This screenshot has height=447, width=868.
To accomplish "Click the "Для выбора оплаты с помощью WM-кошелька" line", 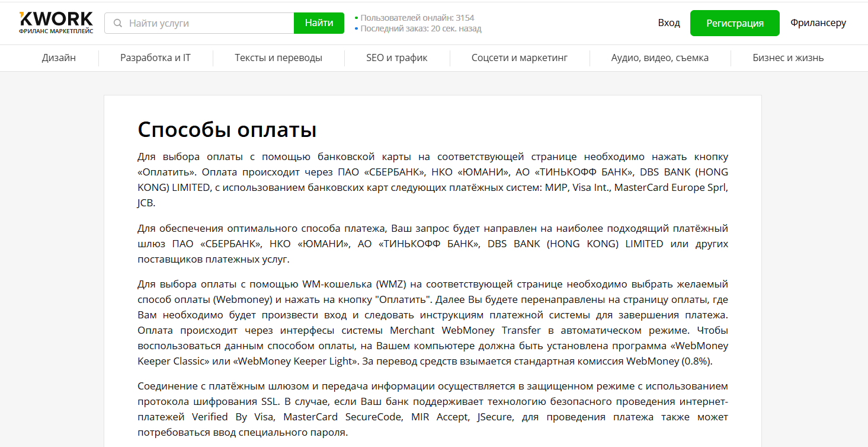I will (433, 285).
